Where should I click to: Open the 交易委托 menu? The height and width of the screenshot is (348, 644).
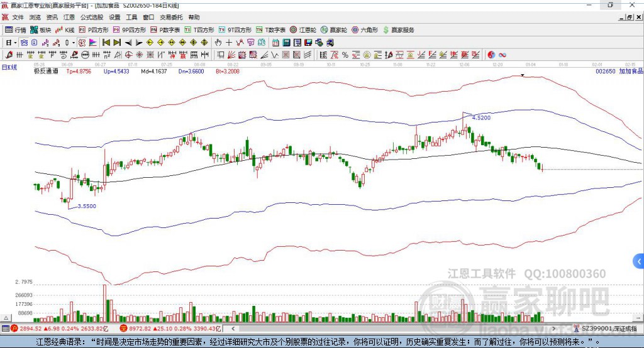coord(171,17)
